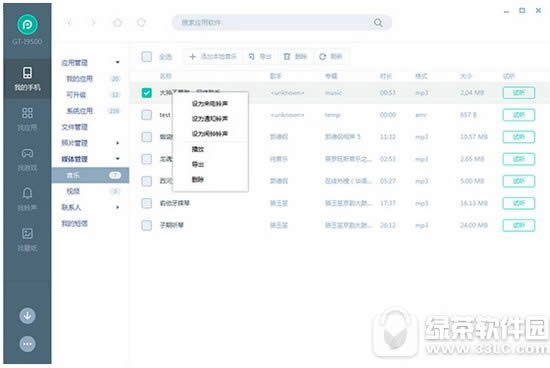Screen dimensions: 550x368
Task: Go forward with the right arrow
Action: click(x=93, y=23)
